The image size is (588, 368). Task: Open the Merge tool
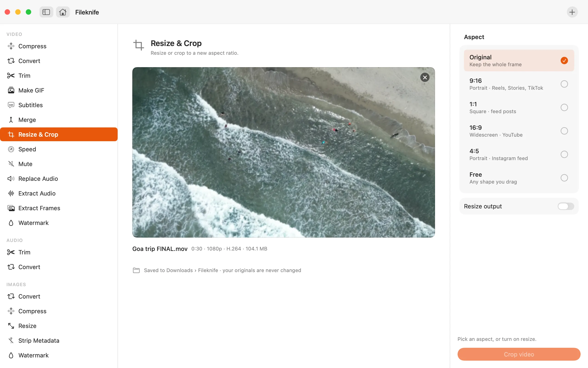(x=59, y=120)
